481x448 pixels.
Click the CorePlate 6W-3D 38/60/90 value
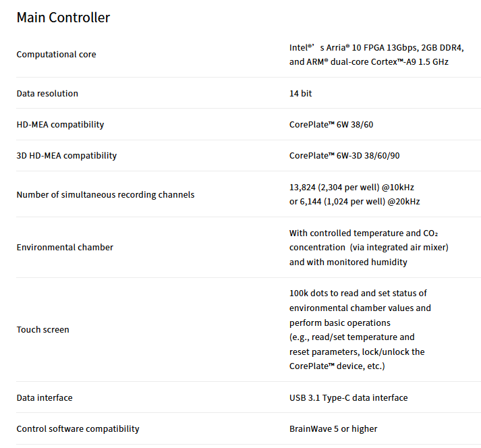(x=344, y=156)
